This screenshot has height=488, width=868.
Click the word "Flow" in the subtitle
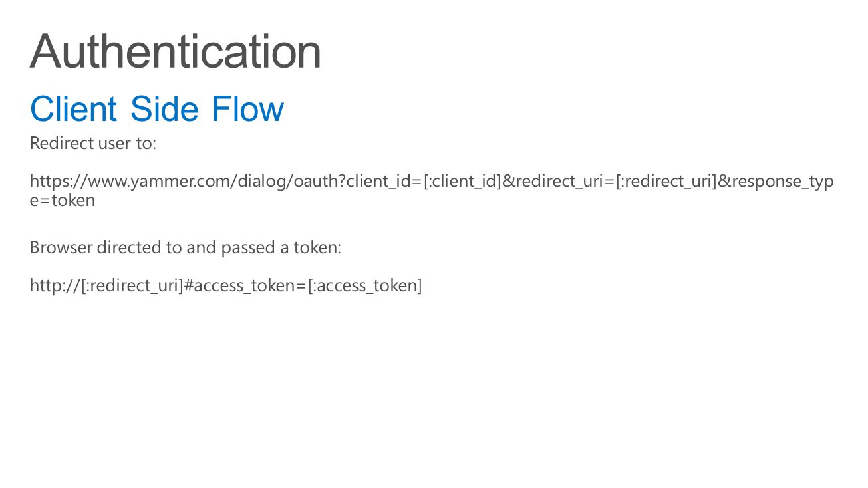[x=248, y=109]
